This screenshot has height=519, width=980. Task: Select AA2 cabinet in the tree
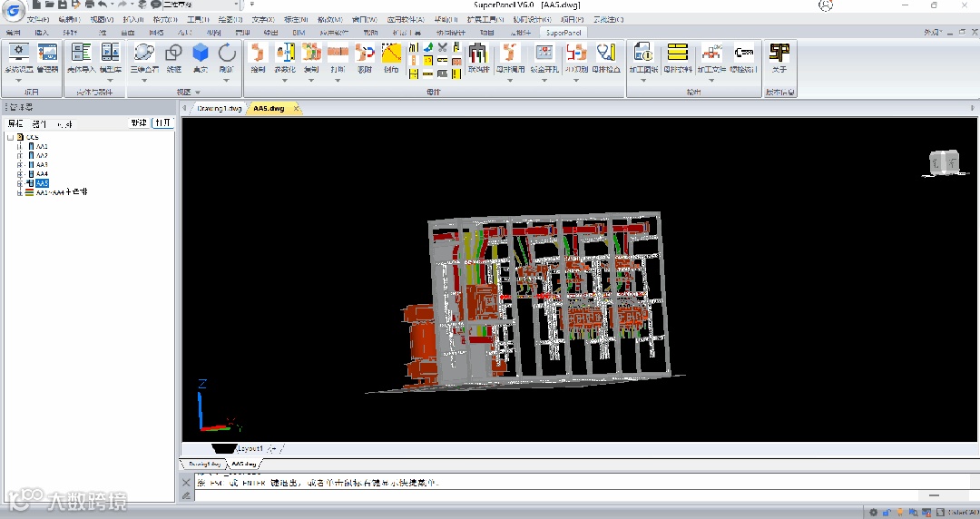coord(42,156)
